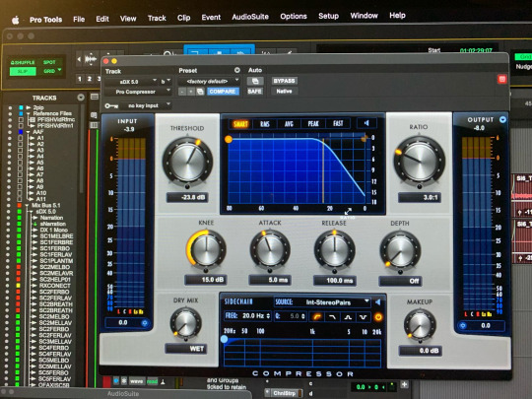Select the band-pass sidechain filter shape
The image size is (532, 399).
[348, 317]
